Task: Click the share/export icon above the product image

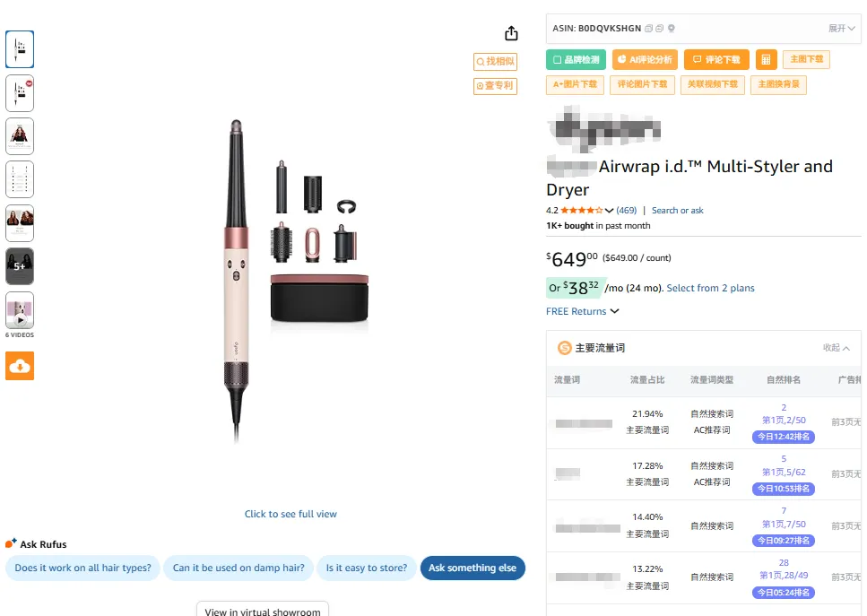Action: (510, 32)
